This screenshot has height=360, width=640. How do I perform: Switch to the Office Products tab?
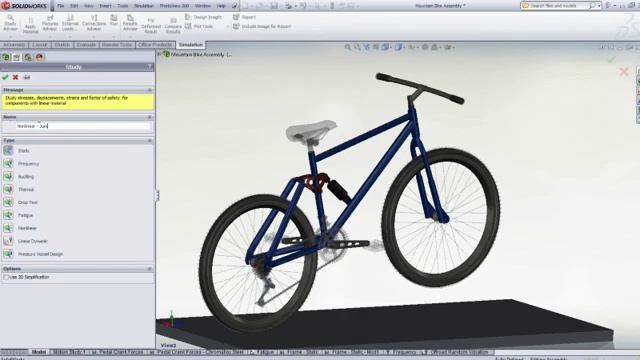tap(155, 45)
